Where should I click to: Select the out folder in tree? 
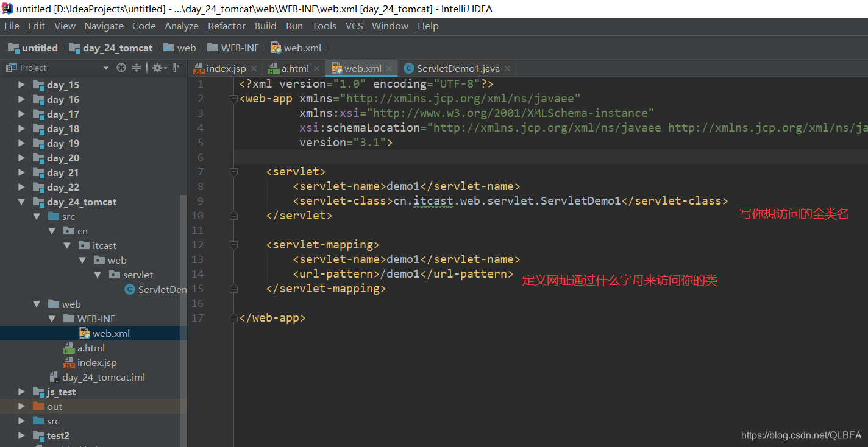(x=55, y=406)
